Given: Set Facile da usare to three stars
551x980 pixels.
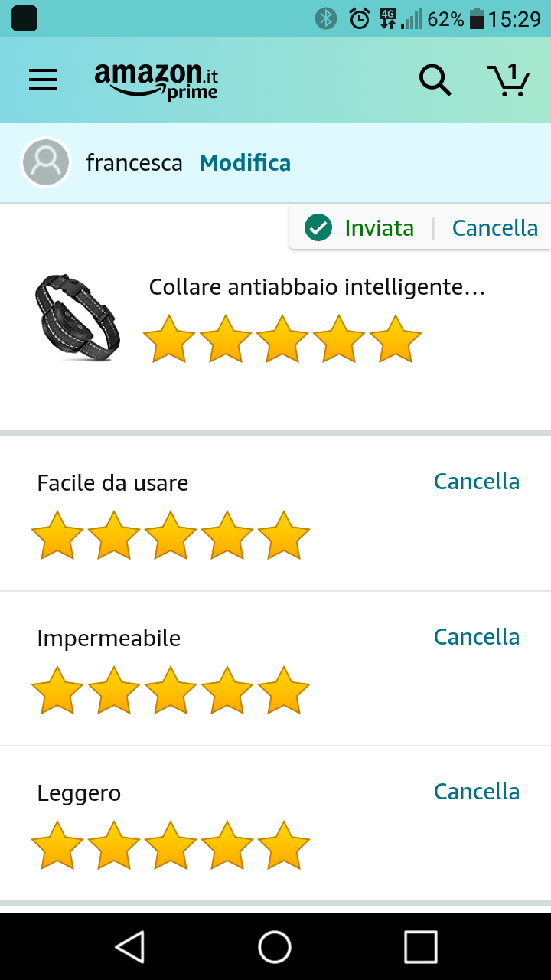Looking at the screenshot, I should (171, 535).
